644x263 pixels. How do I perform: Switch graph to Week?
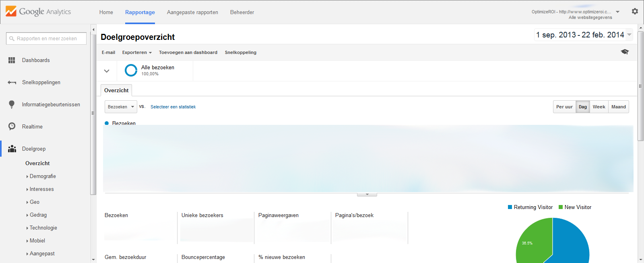pos(599,107)
